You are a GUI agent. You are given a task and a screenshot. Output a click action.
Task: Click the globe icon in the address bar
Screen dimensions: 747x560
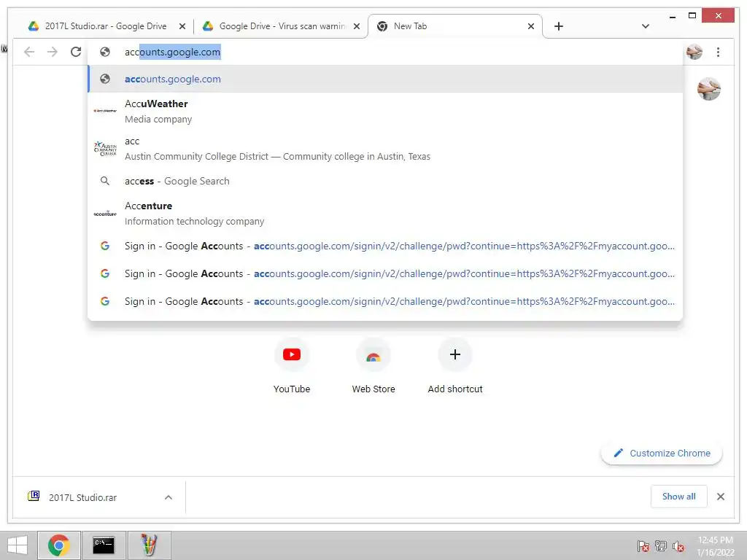click(x=105, y=52)
